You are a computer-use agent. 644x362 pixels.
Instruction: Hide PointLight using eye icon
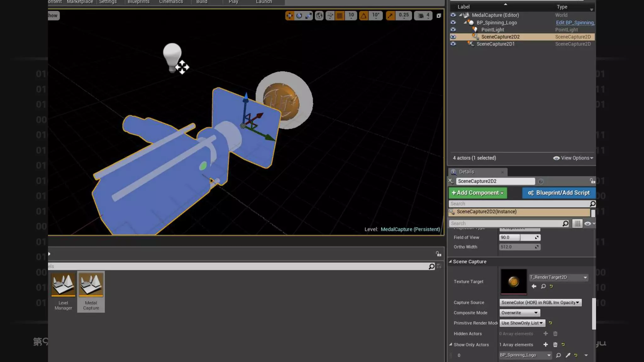pyautogui.click(x=453, y=30)
